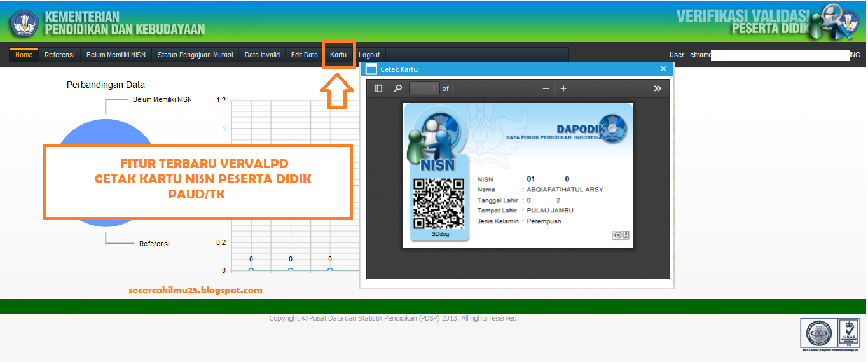The image size is (868, 362).
Task: Open the Kartu menu item
Action: point(338,55)
